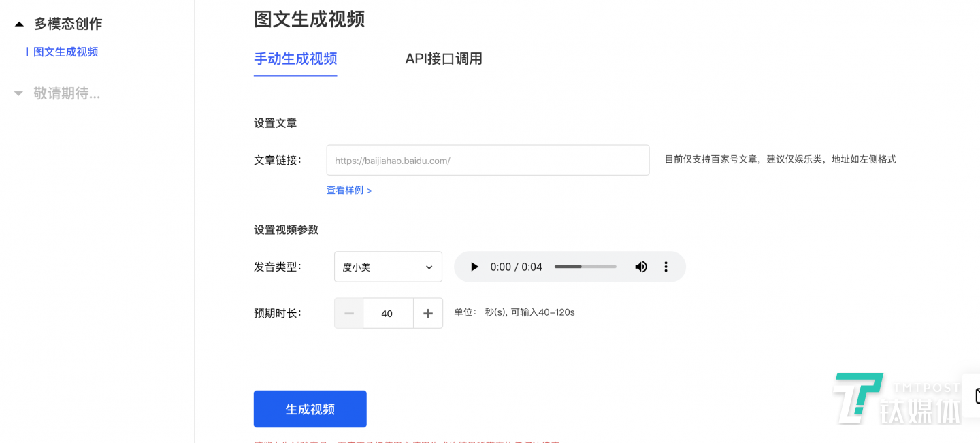Screen dimensions: 980x443
Task: Click the plus to increase duration
Action: click(428, 313)
